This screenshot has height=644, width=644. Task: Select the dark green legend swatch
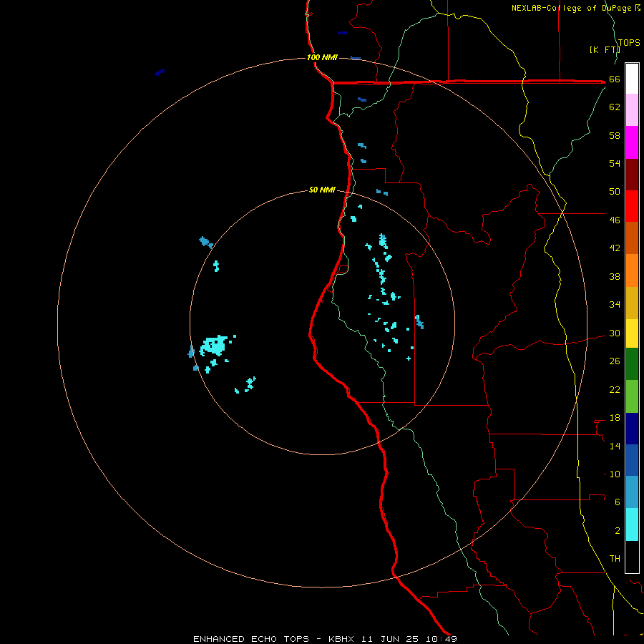pos(632,364)
